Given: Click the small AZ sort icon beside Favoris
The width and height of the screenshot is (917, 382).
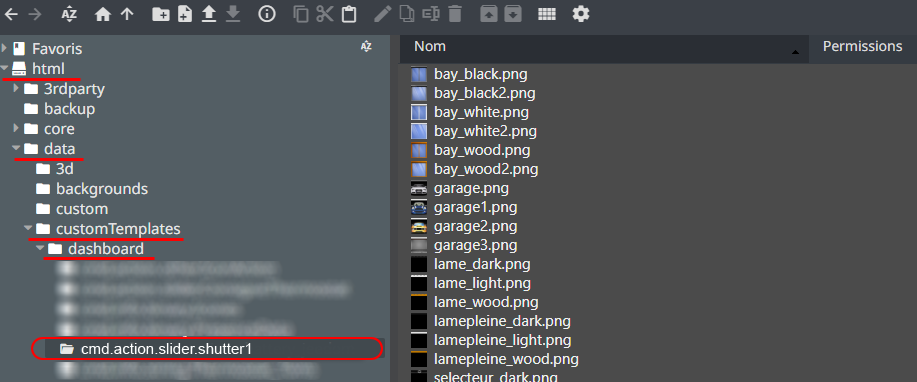Looking at the screenshot, I should 366,47.
